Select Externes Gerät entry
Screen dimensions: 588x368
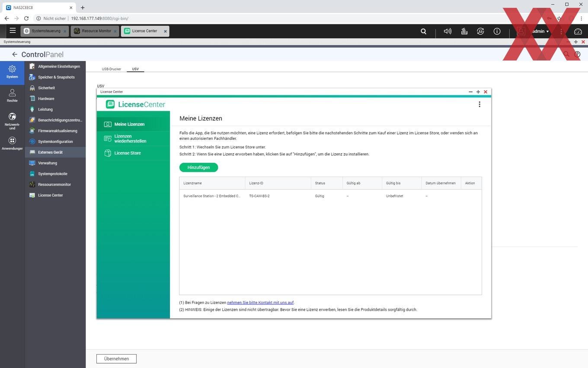(55, 152)
